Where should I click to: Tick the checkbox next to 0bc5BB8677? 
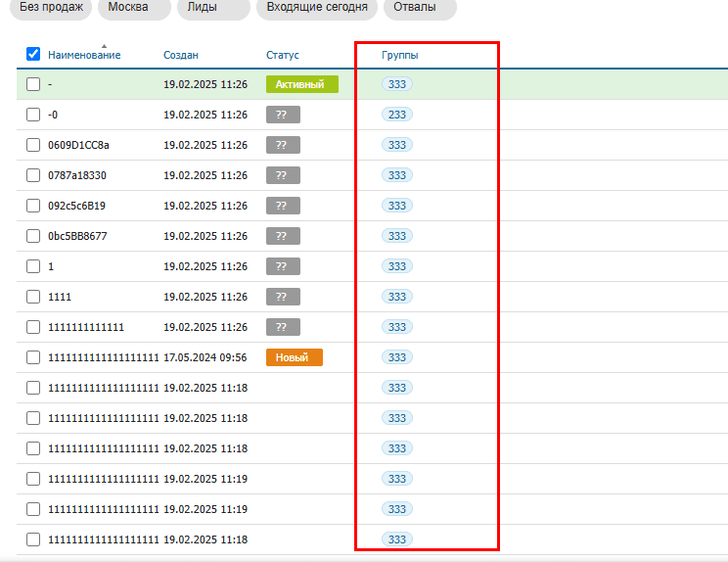[33, 236]
